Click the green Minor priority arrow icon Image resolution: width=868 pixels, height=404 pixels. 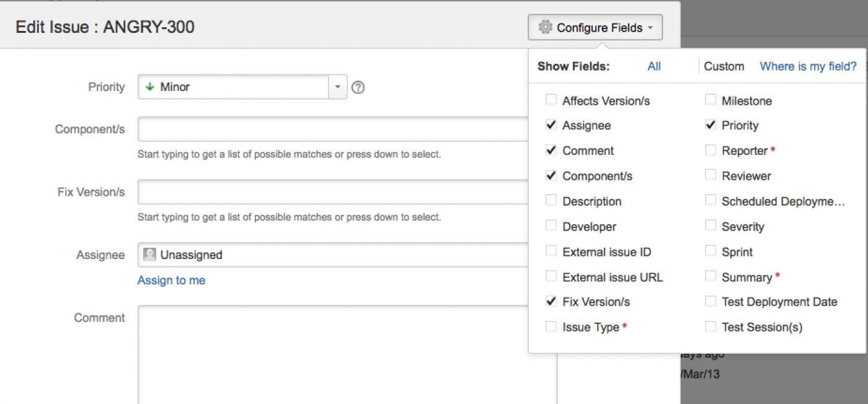[x=149, y=87]
